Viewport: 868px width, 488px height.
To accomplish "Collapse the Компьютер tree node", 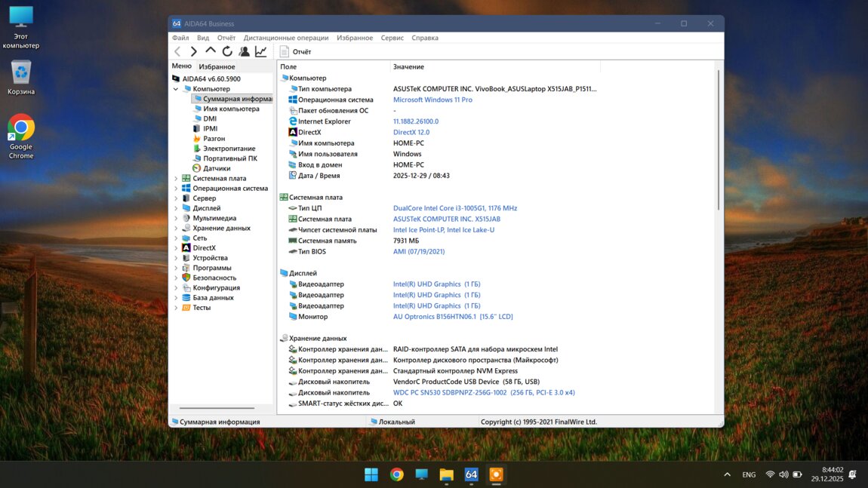I will pos(176,89).
